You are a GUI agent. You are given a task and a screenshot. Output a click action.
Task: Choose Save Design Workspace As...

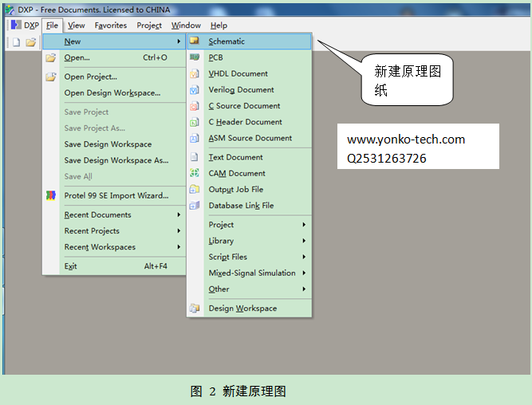(114, 160)
